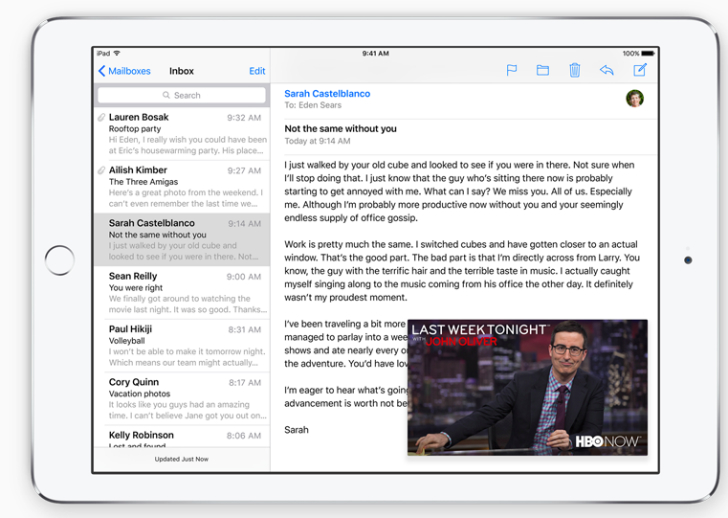Tap the inbox Search field
Image resolution: width=728 pixels, height=518 pixels.
pos(182,95)
